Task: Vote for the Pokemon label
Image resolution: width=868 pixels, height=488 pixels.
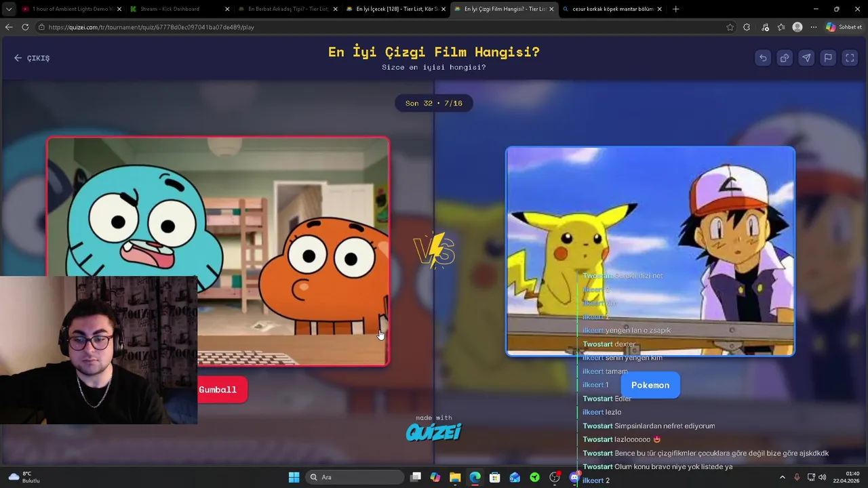Action: tap(650, 385)
